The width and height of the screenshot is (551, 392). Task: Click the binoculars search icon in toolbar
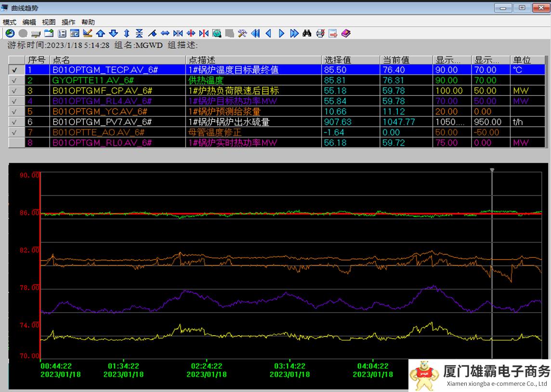(307, 33)
